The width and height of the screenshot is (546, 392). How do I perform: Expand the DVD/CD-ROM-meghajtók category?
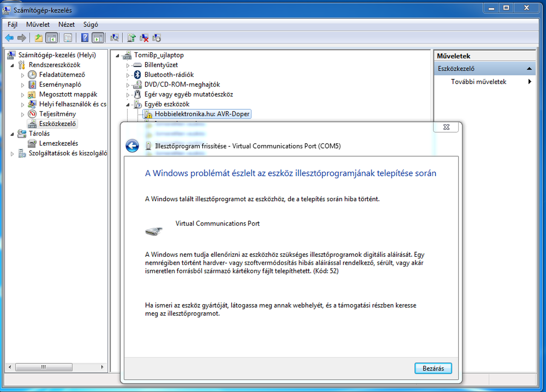128,85
